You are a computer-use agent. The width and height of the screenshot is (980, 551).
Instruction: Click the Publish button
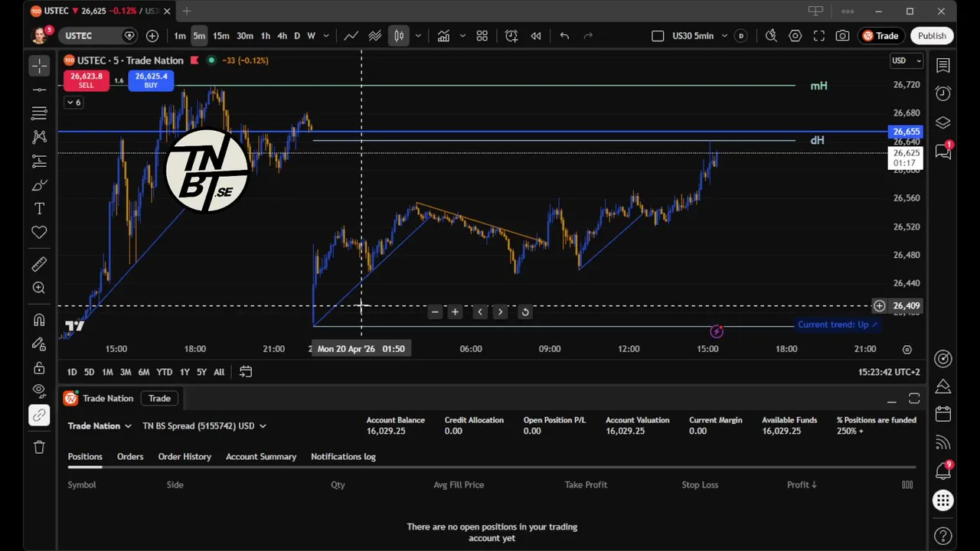point(932,36)
